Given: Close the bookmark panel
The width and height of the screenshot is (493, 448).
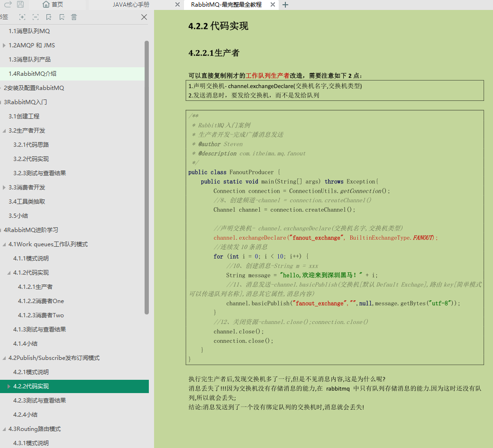Looking at the screenshot, I should 144,17.
